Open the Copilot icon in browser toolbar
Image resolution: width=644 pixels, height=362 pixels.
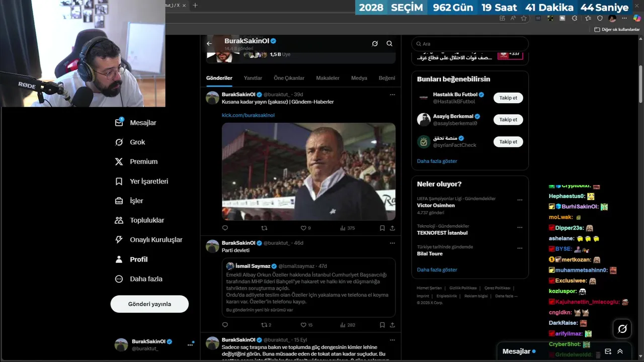point(637,18)
